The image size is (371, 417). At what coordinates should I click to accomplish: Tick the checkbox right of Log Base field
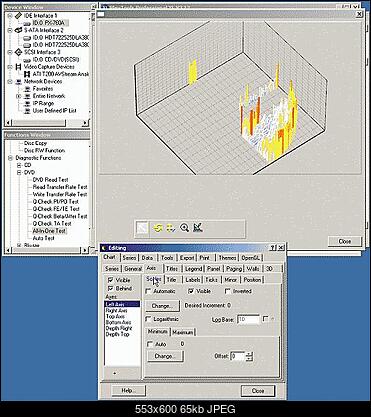click(266, 319)
